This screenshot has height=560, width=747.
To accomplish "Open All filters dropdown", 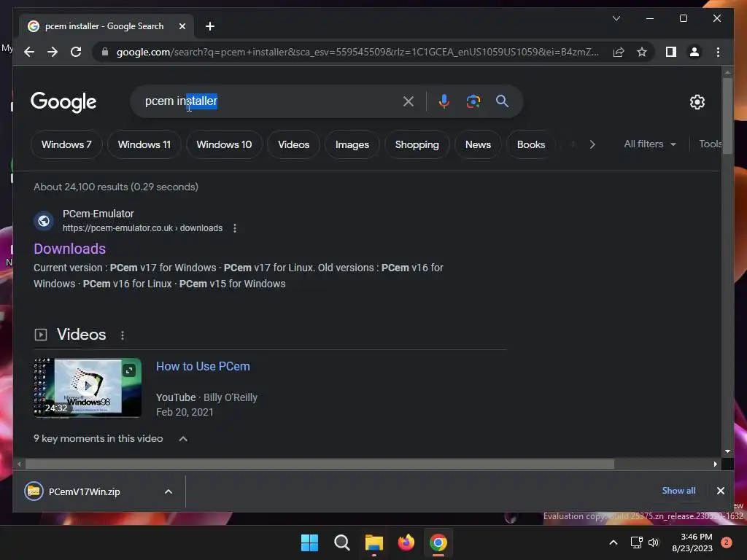I will tap(650, 144).
